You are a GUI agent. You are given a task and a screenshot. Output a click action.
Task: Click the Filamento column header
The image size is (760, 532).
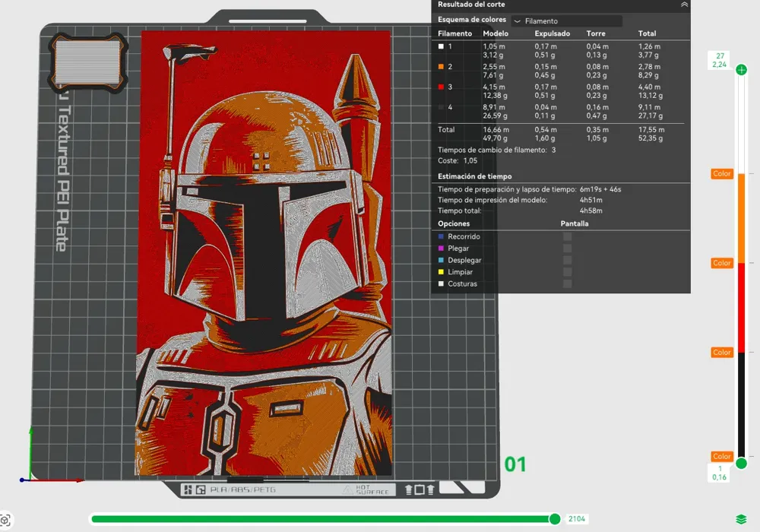pos(454,33)
